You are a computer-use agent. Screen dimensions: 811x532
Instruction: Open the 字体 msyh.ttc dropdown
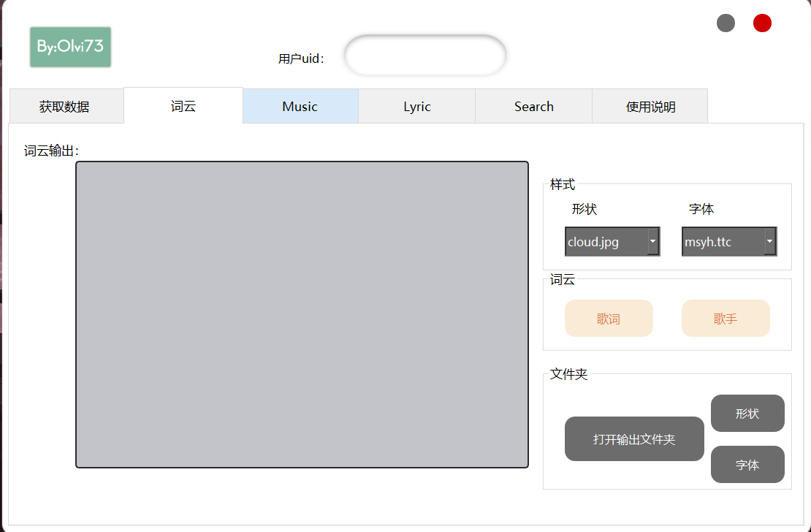(723, 242)
